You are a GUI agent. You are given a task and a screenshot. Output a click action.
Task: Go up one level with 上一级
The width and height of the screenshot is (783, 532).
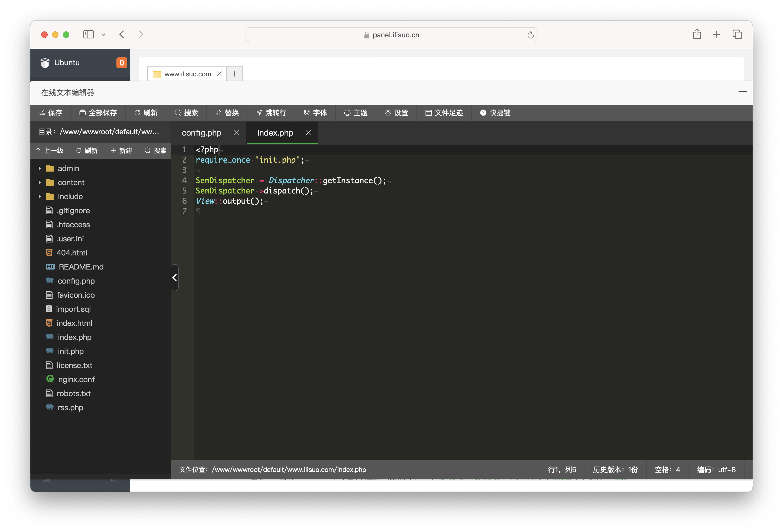(x=50, y=150)
